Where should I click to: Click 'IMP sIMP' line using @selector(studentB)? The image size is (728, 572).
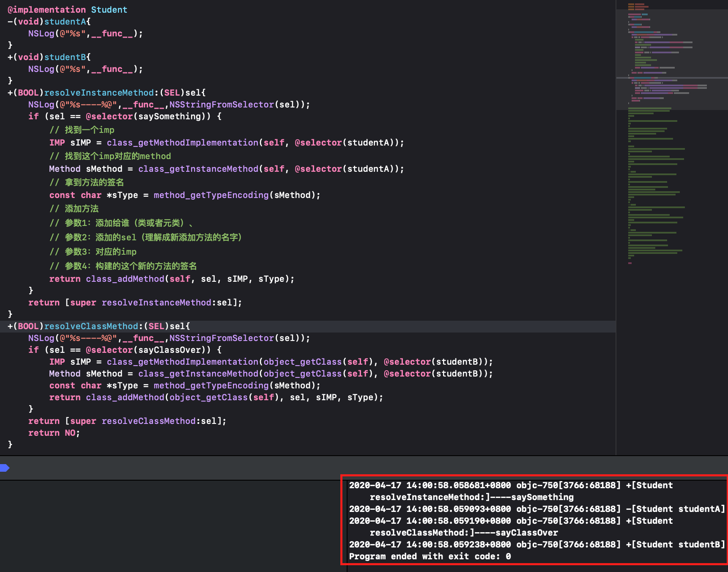(x=271, y=362)
